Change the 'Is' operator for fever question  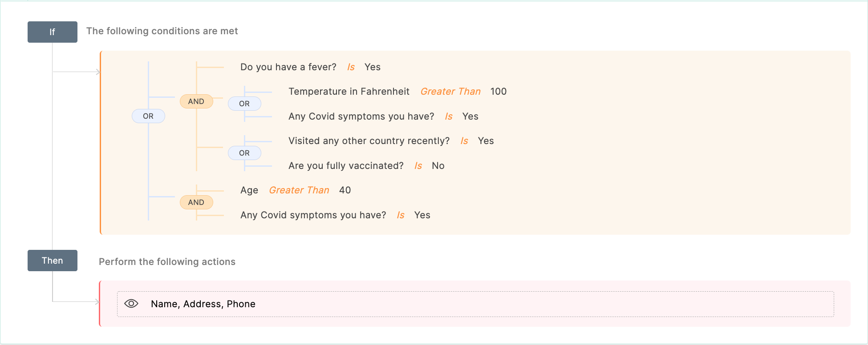click(351, 67)
